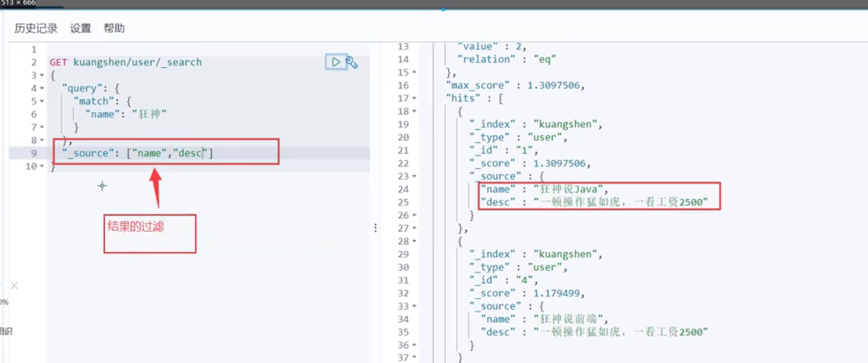
Task: Open the 帮助 help menu
Action: coord(114,28)
